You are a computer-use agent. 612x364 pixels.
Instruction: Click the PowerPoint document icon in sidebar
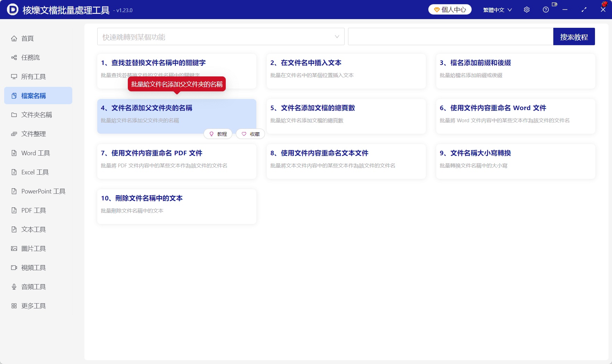(x=14, y=191)
